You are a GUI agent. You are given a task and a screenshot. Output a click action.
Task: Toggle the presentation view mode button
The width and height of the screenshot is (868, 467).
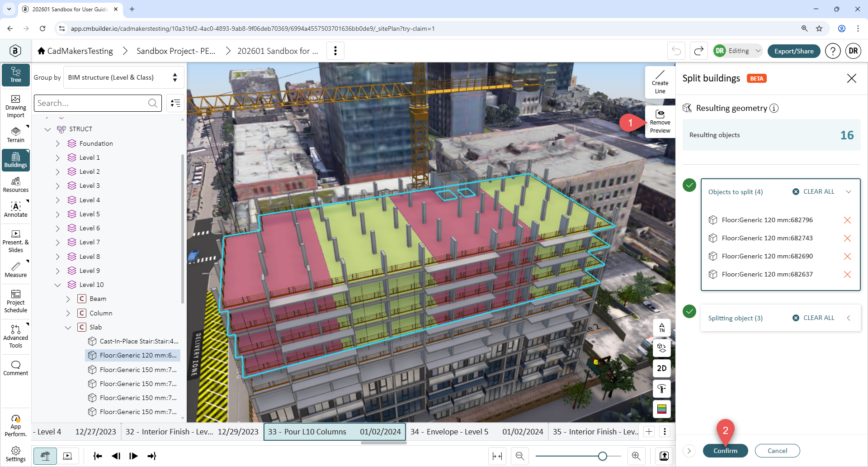pyautogui.click(x=67, y=456)
